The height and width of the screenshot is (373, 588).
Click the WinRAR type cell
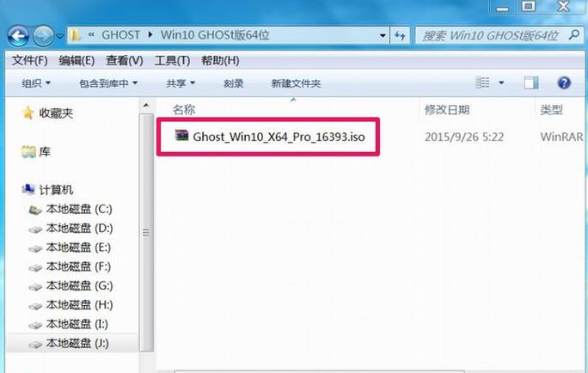(x=561, y=138)
